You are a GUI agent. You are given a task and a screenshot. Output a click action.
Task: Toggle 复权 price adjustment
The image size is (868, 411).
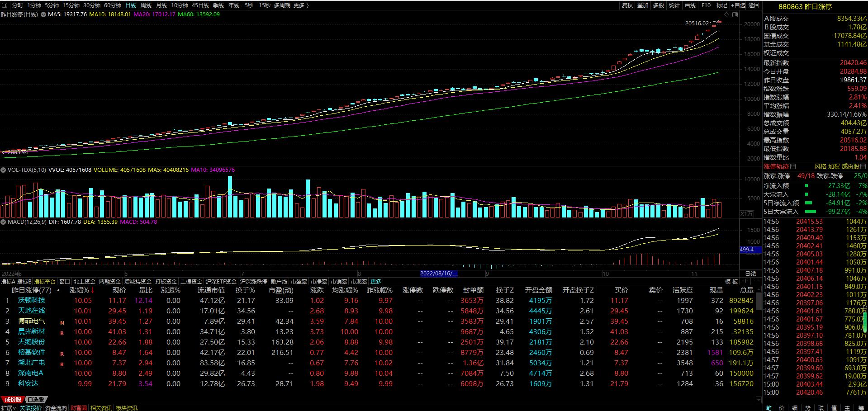pos(627,5)
